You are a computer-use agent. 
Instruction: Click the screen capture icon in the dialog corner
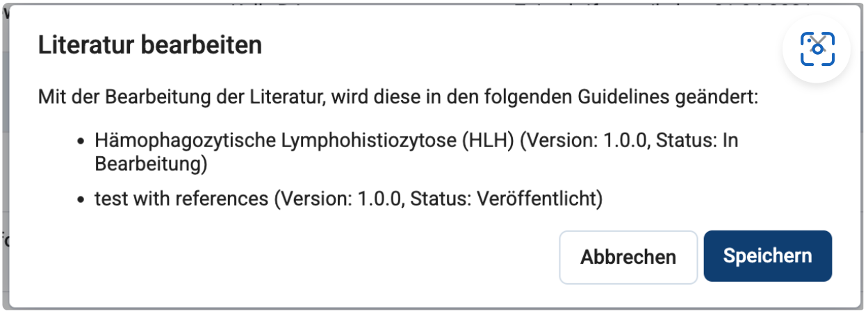(x=817, y=49)
